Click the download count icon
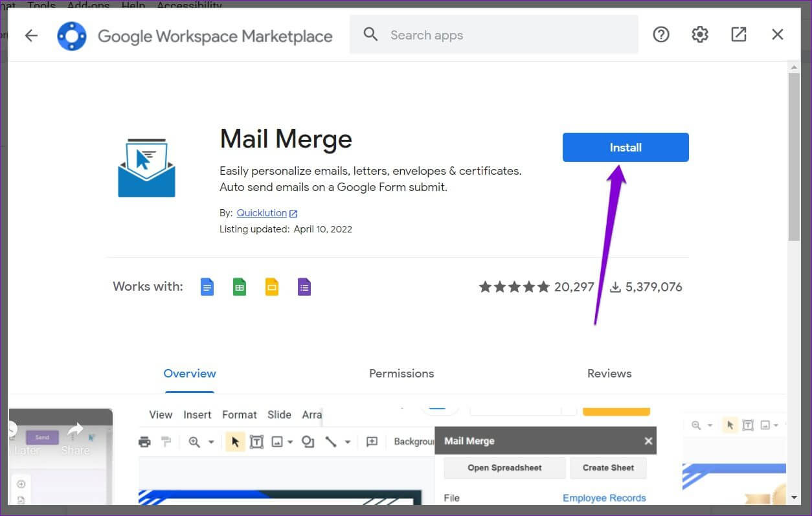Screen dimensions: 812x516 (x=615, y=287)
